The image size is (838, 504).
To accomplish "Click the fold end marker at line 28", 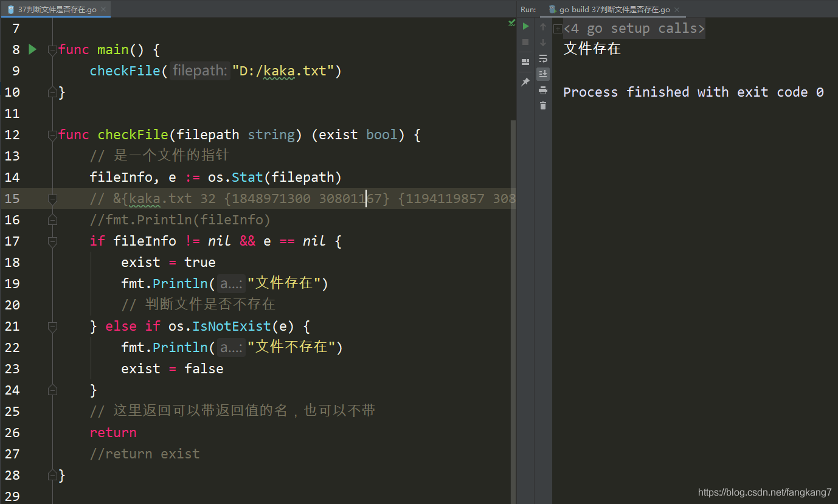I will coord(52,475).
